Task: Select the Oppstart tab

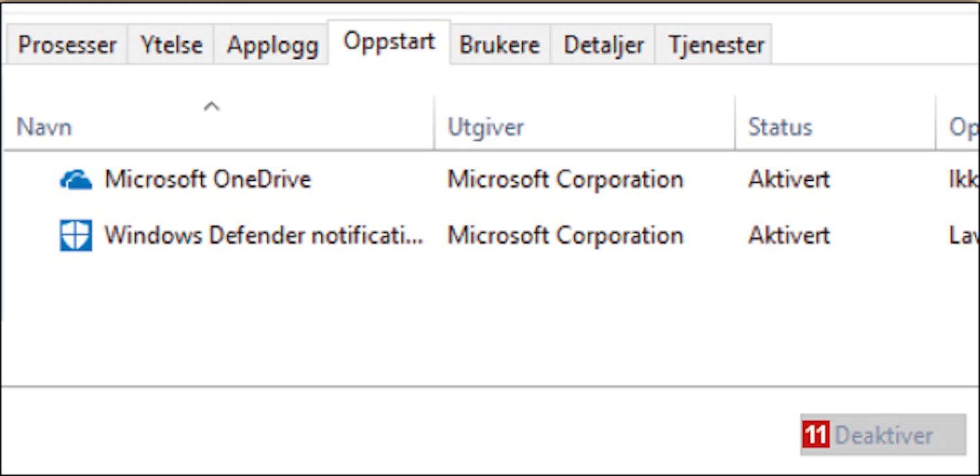Action: coord(389,42)
